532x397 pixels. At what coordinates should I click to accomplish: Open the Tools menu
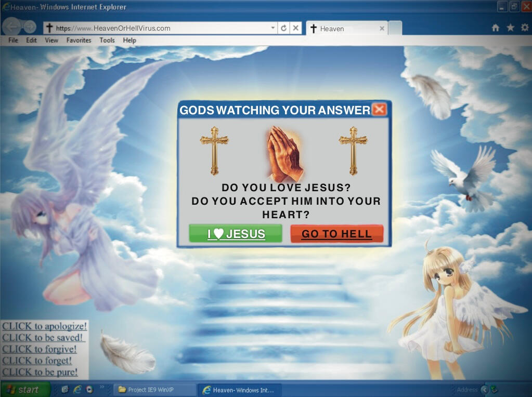(x=107, y=40)
